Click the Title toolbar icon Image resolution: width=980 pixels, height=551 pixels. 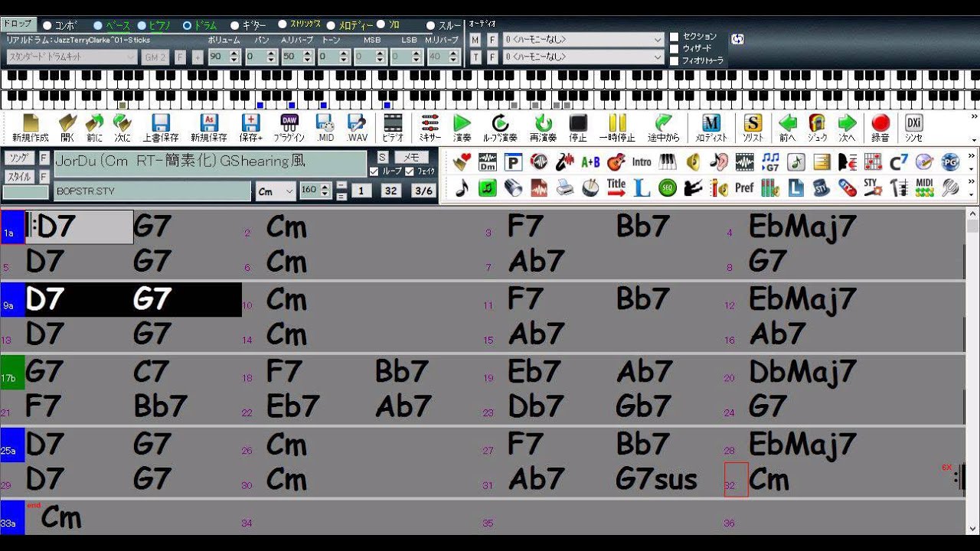coord(616,187)
